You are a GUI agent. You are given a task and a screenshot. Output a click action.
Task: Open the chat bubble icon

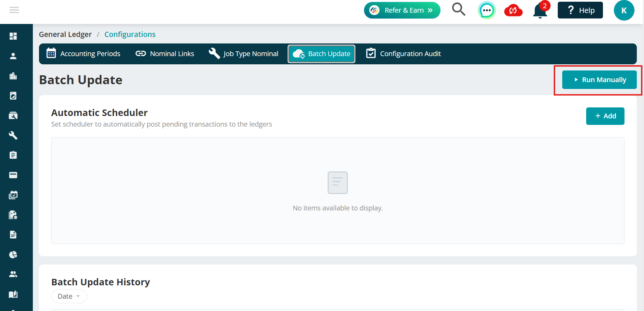coord(487,11)
